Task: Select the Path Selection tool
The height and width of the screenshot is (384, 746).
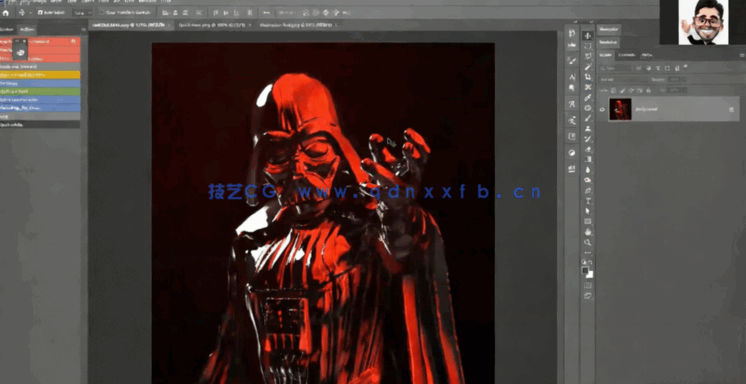Action: click(588, 211)
